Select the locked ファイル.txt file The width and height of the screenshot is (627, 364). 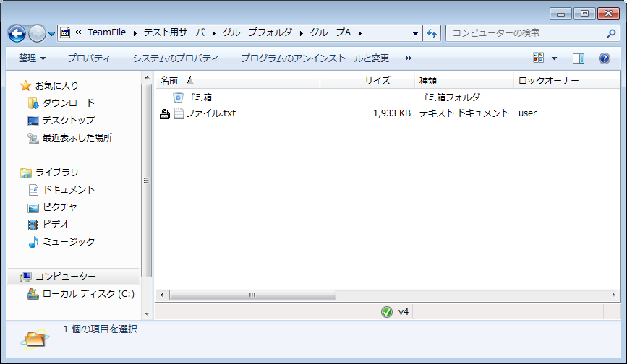click(x=210, y=113)
